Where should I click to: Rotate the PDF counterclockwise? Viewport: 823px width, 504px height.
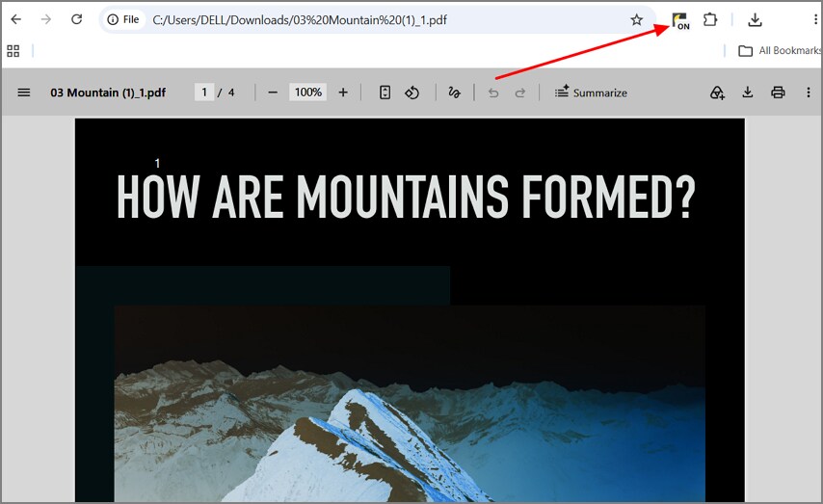tap(412, 93)
